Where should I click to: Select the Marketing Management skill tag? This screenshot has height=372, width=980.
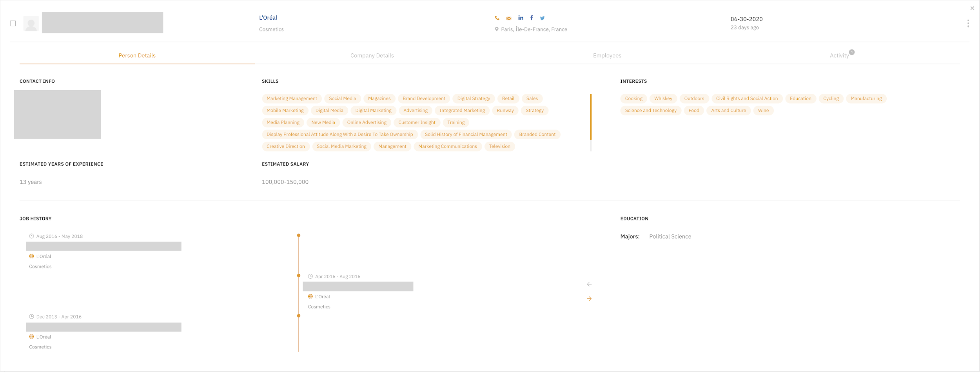[x=292, y=98]
